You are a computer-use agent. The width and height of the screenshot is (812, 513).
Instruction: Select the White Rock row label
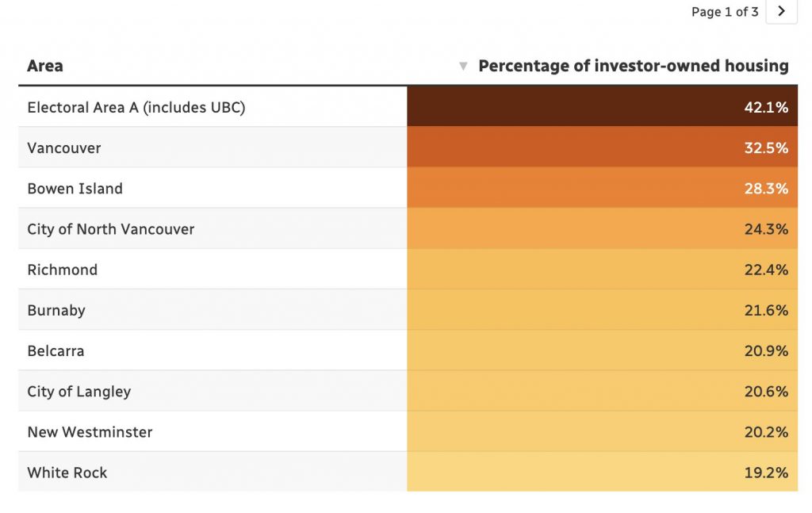point(67,473)
